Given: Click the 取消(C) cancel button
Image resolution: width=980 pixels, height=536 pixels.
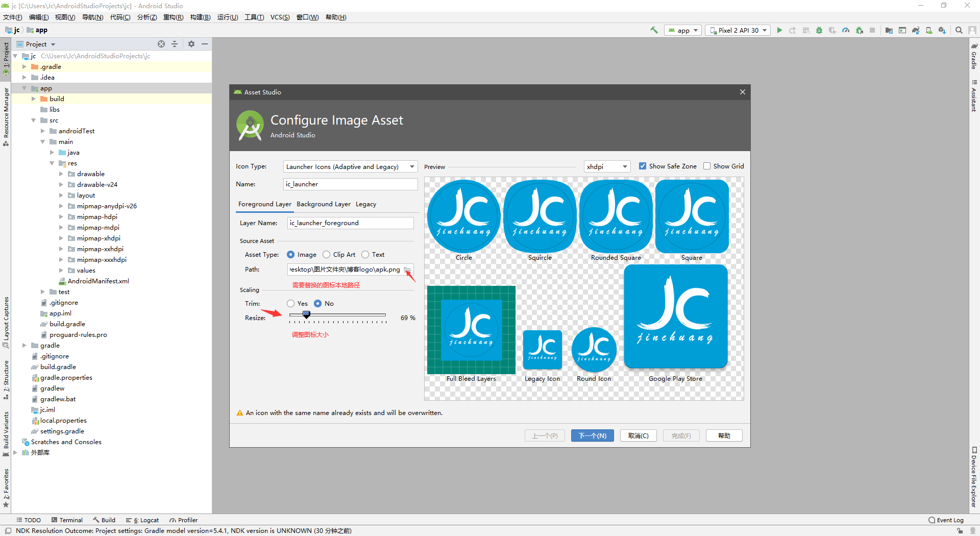Looking at the screenshot, I should coord(638,435).
